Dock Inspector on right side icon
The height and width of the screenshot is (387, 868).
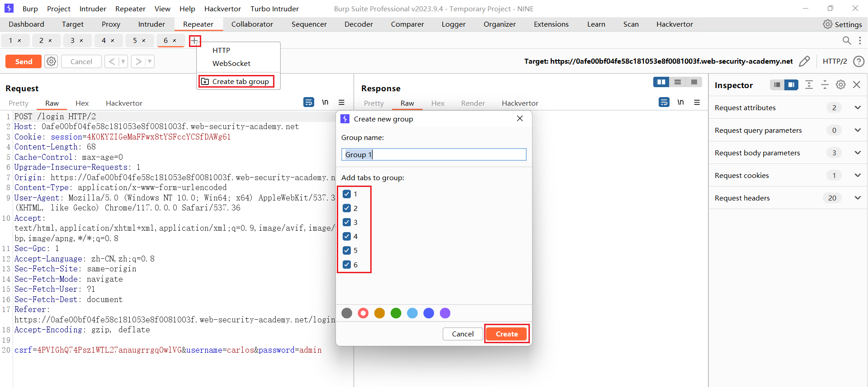[x=791, y=85]
